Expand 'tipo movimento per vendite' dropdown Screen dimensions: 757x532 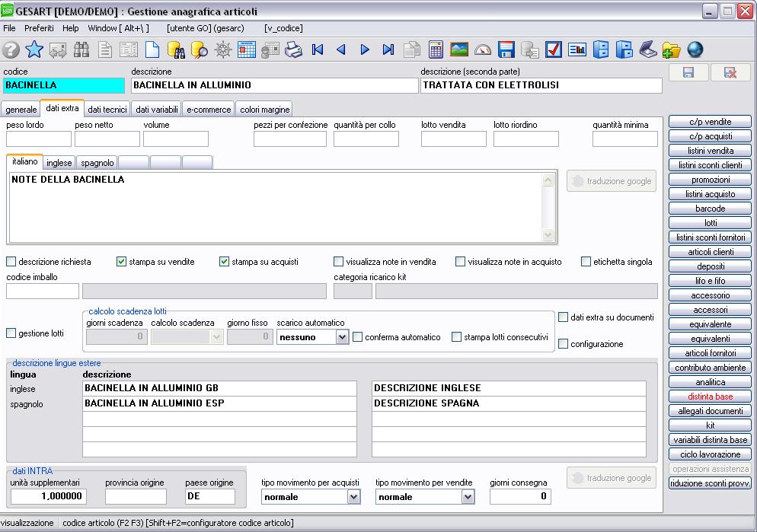coord(468,497)
